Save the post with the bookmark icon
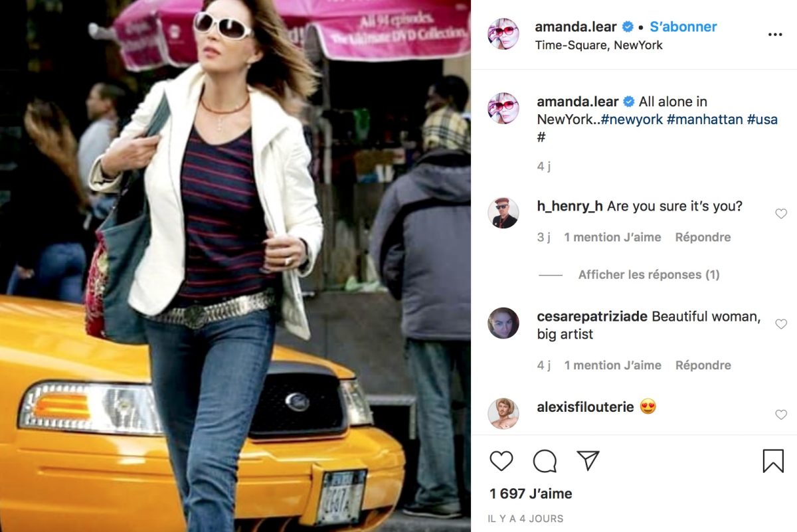This screenshot has width=797, height=532. click(773, 461)
